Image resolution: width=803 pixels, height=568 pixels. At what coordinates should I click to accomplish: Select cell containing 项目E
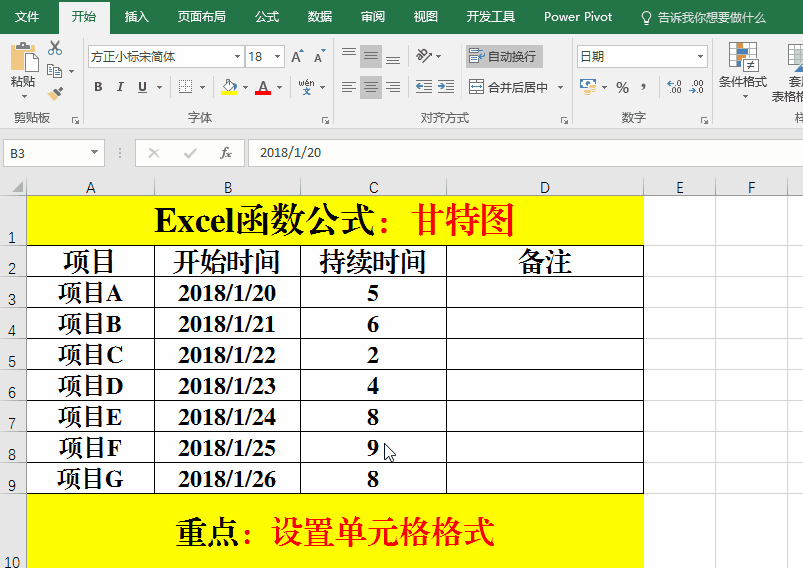pyautogui.click(x=90, y=416)
